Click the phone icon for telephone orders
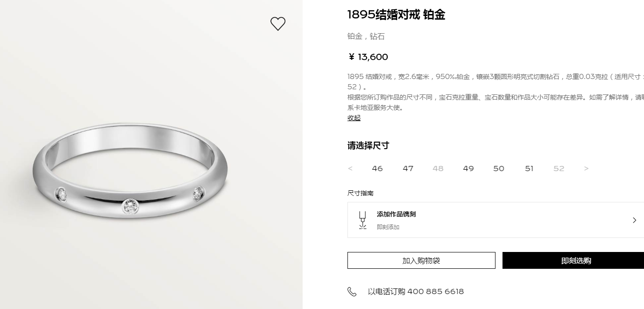 (352, 292)
